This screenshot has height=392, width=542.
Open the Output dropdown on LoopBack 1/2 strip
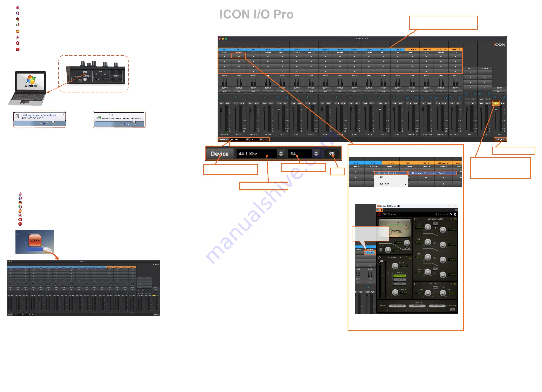tap(412, 91)
